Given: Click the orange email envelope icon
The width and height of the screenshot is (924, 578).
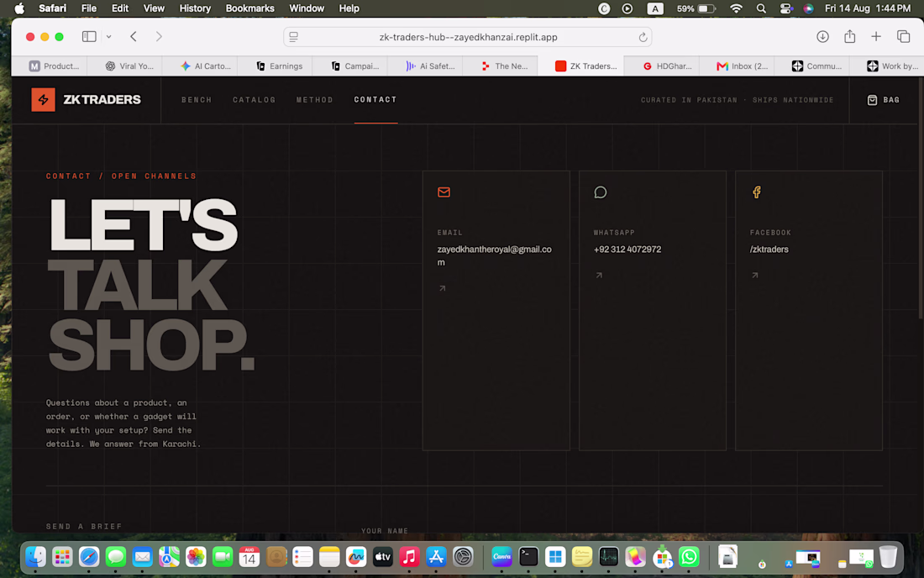Looking at the screenshot, I should (x=444, y=192).
